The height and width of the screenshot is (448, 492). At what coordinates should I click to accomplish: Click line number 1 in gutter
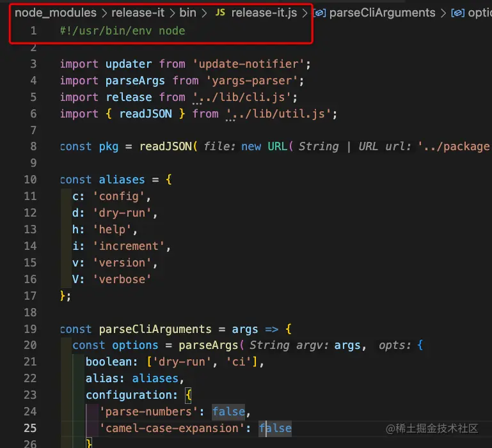point(33,31)
